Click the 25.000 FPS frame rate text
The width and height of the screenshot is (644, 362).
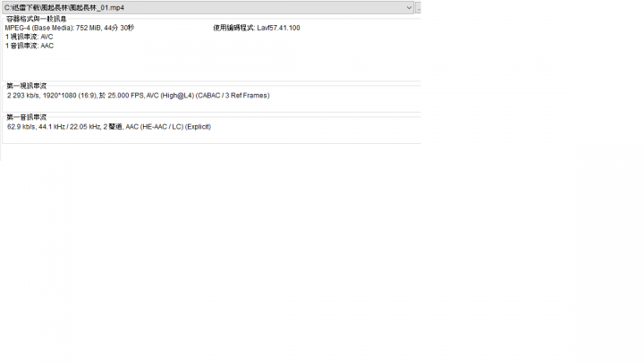[125, 96]
